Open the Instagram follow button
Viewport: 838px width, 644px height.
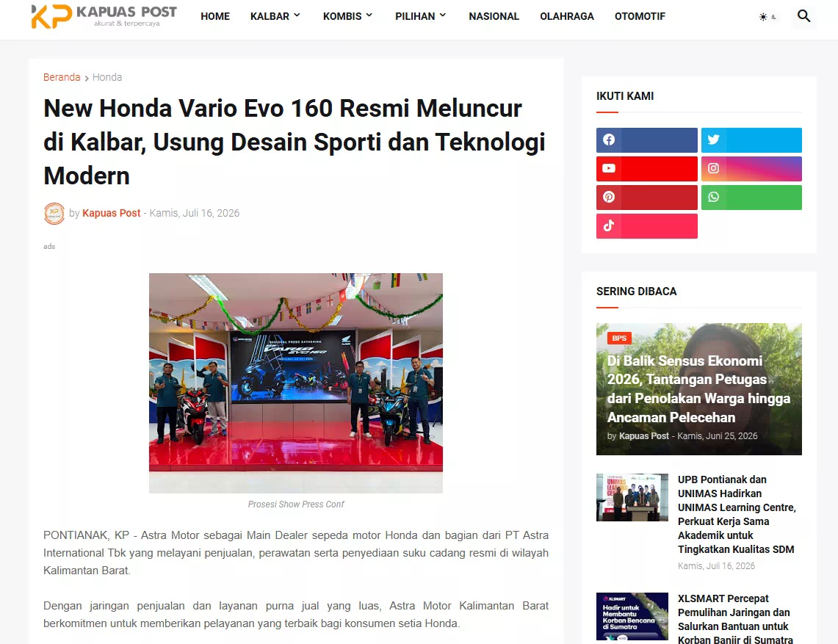[751, 169]
